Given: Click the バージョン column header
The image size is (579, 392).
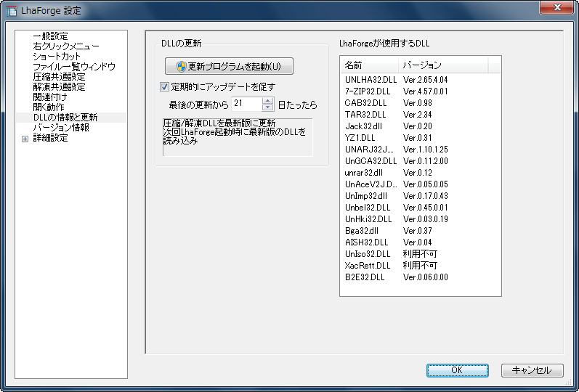Looking at the screenshot, I should (443, 65).
